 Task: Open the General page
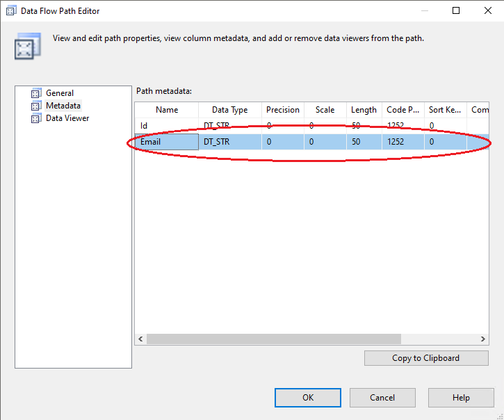tap(60, 93)
